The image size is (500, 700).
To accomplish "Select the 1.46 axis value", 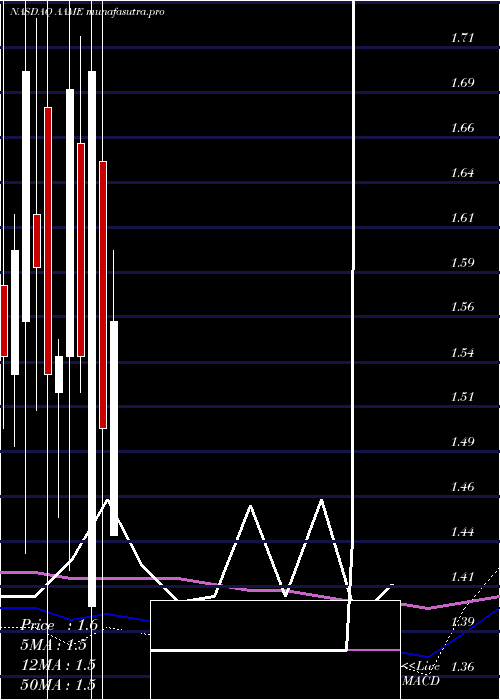I will (462, 487).
